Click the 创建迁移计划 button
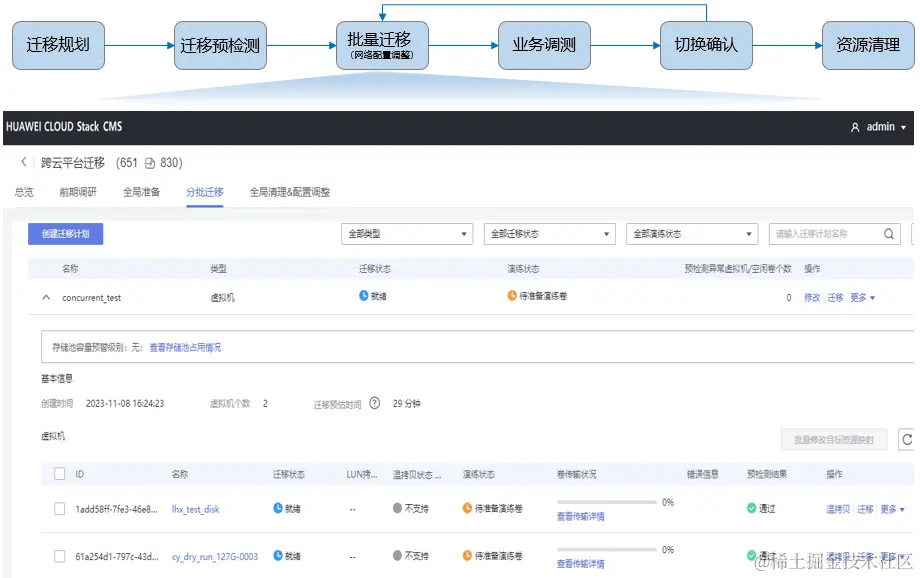Image resolution: width=920 pixels, height=578 pixels. (x=63, y=232)
